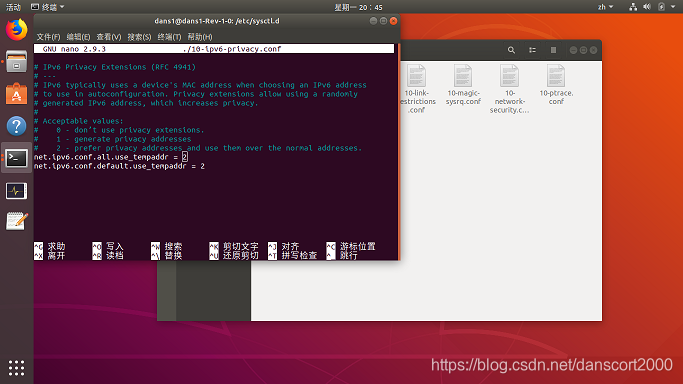This screenshot has width=683, height=384.
Task: Open the 文件(F) menu in terminal
Action: [48, 37]
